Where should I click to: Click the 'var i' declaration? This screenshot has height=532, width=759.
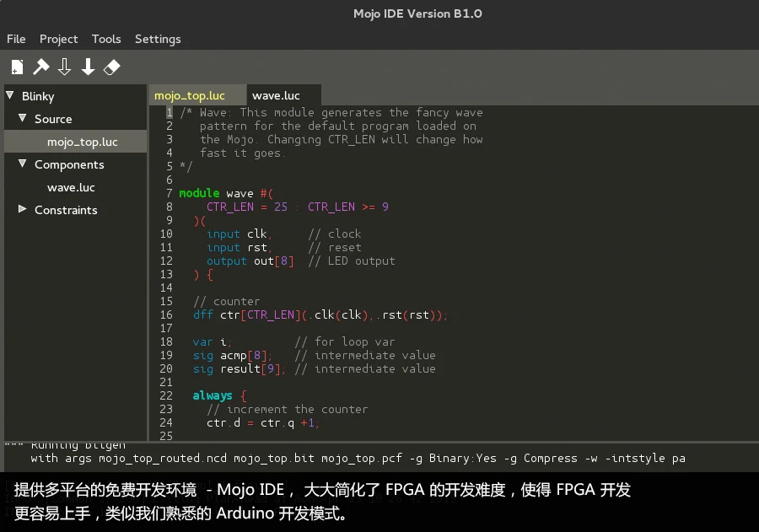tap(210, 341)
